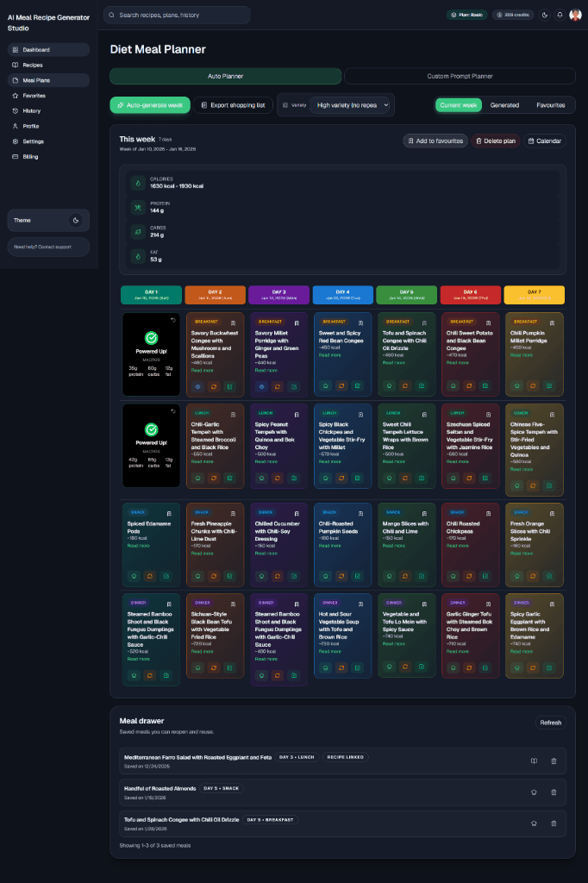Open Recipes in the sidebar

pos(48,65)
